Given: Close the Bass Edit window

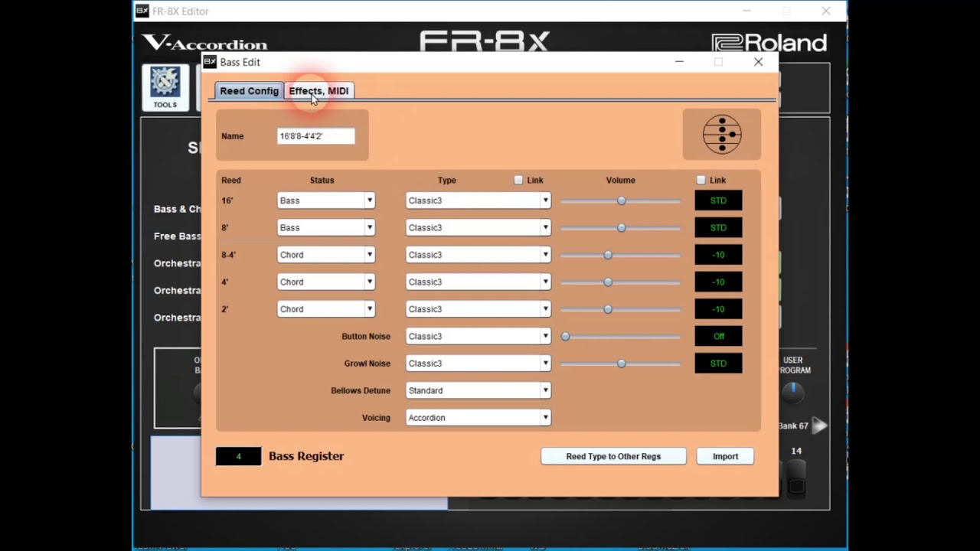Looking at the screenshot, I should point(758,62).
